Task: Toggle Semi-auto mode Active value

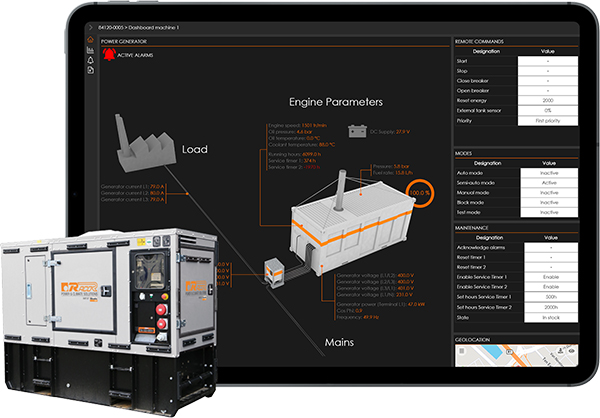Action: pyautogui.click(x=549, y=183)
